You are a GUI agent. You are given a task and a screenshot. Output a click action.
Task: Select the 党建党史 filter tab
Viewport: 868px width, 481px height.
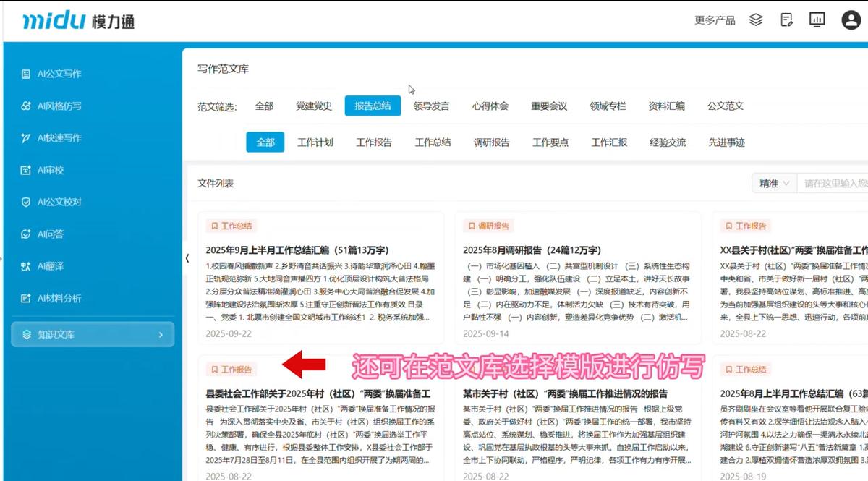point(313,106)
